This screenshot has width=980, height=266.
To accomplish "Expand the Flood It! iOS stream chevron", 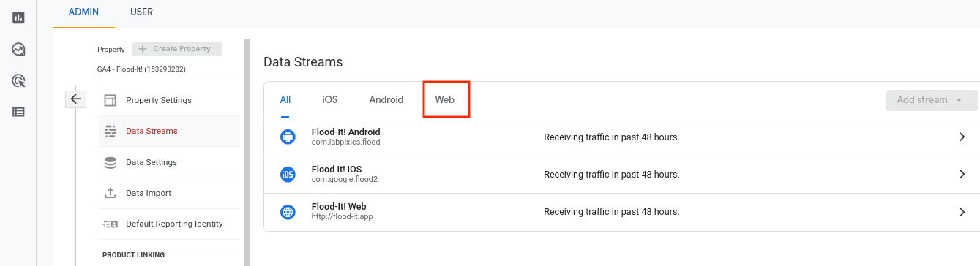I will (962, 175).
